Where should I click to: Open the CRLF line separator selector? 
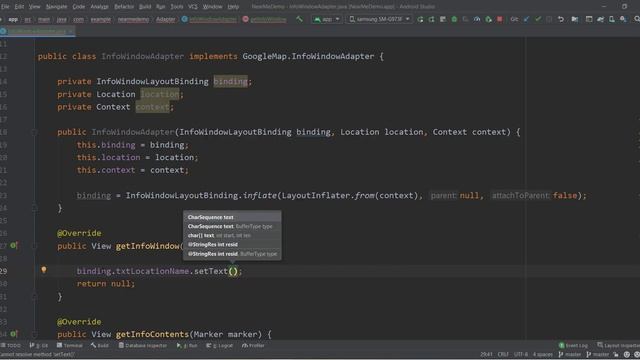(503, 355)
